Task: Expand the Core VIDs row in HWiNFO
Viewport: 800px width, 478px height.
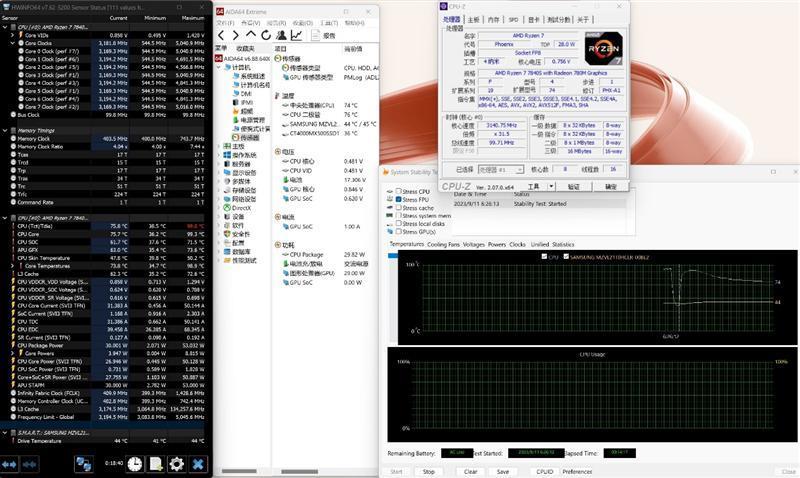Action: [x=13, y=35]
